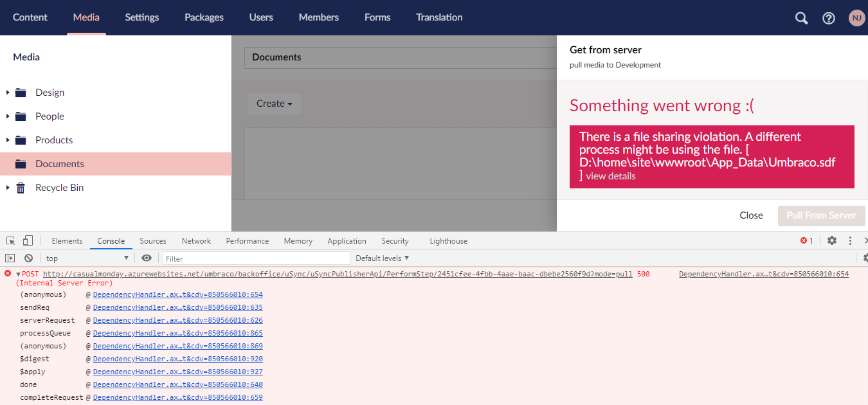Click the Recycle Bin trash icon
This screenshot has height=405, width=868.
pos(21,188)
